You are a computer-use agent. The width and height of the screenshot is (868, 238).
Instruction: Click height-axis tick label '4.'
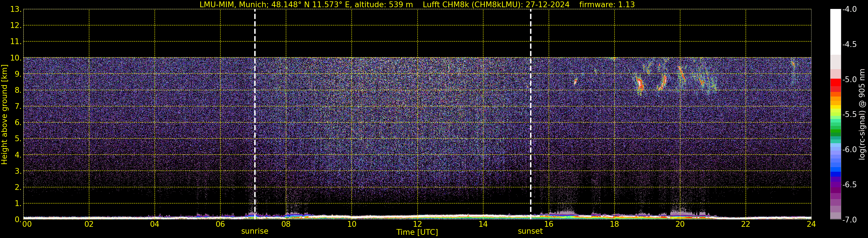18,155
